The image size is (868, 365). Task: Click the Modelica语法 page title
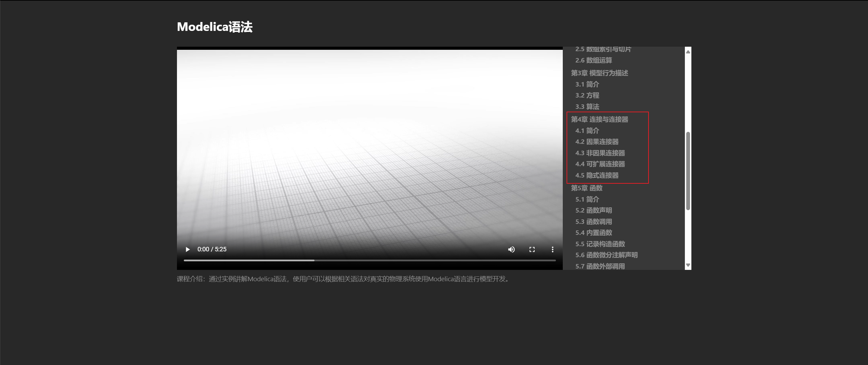click(x=215, y=27)
